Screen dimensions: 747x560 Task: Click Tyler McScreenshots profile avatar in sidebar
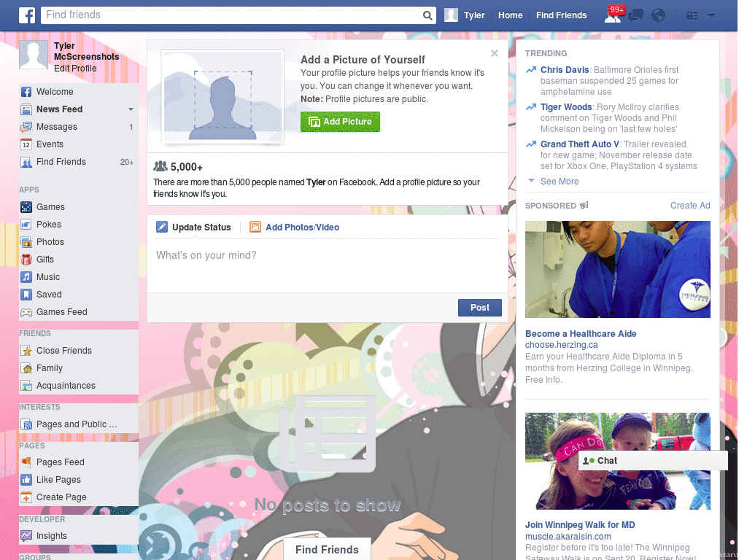click(x=34, y=55)
